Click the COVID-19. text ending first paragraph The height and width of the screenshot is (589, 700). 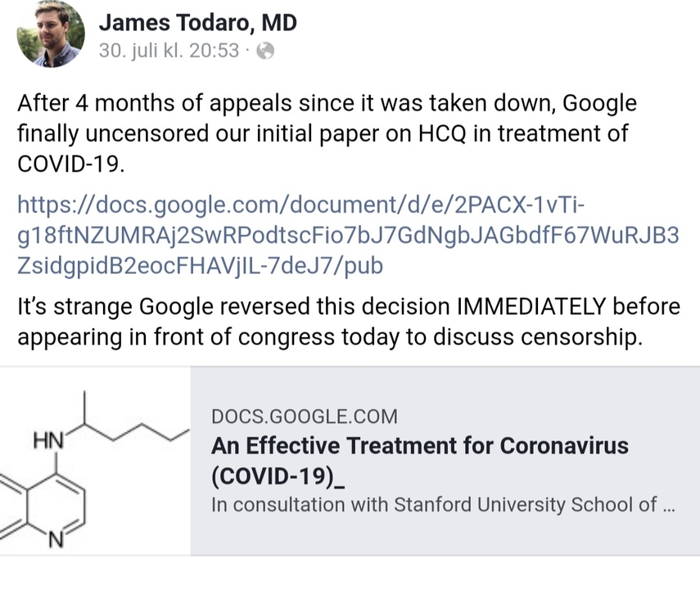point(70,164)
